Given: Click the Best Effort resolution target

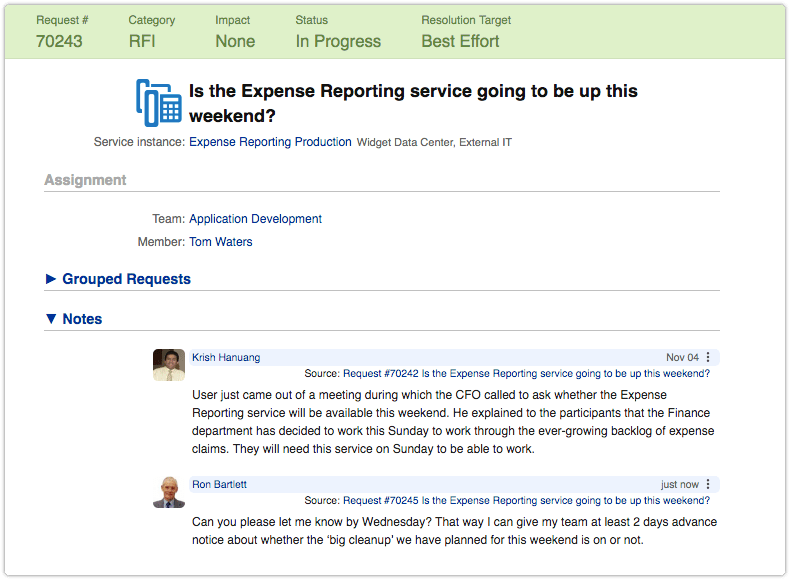Looking at the screenshot, I should [x=460, y=42].
